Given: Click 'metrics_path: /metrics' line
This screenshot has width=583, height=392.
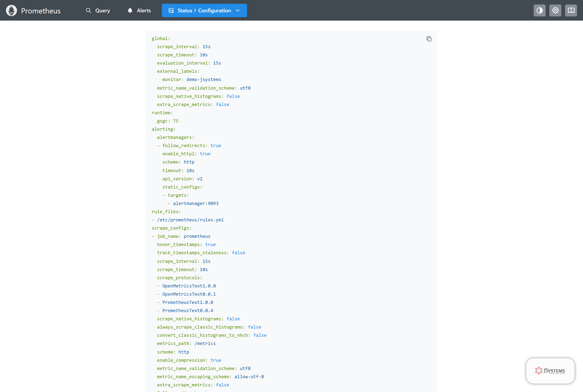Looking at the screenshot, I should (x=186, y=343).
